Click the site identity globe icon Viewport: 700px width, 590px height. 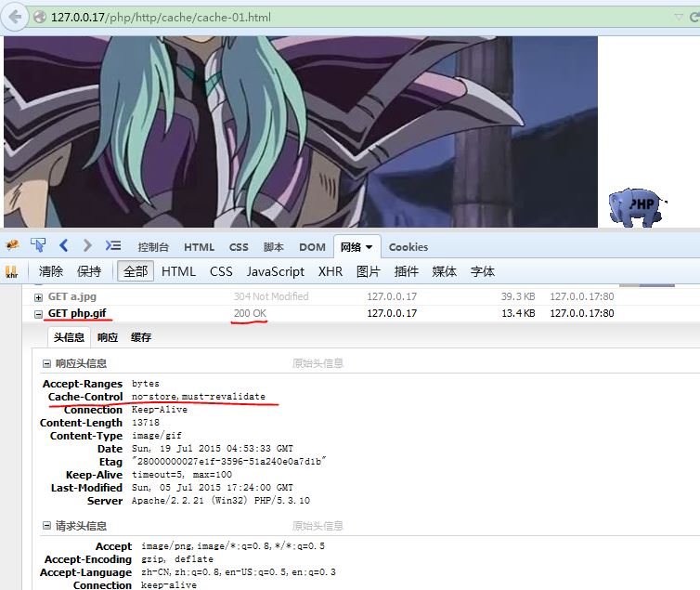pos(40,18)
